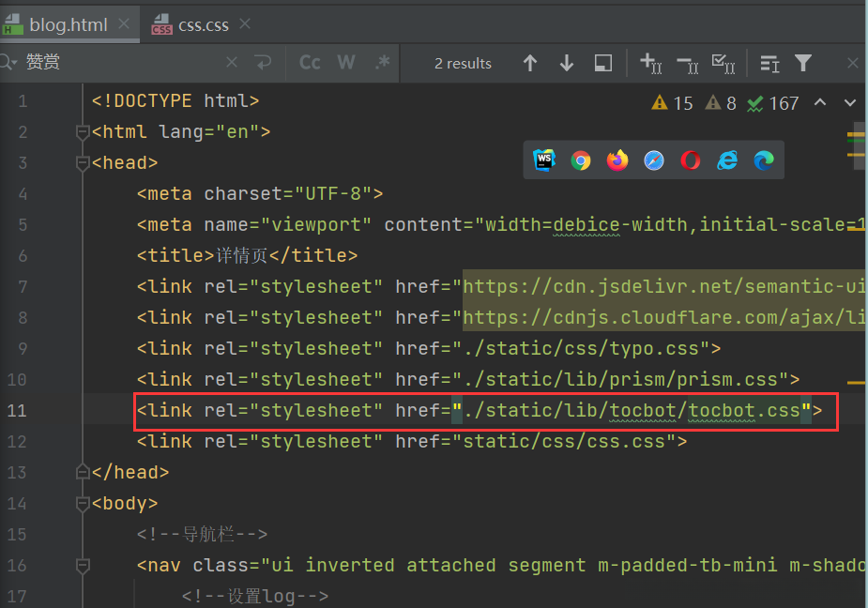Viewport: 868px width, 608px height.
Task: Collapse the html tag fold marker
Action: 83,132
